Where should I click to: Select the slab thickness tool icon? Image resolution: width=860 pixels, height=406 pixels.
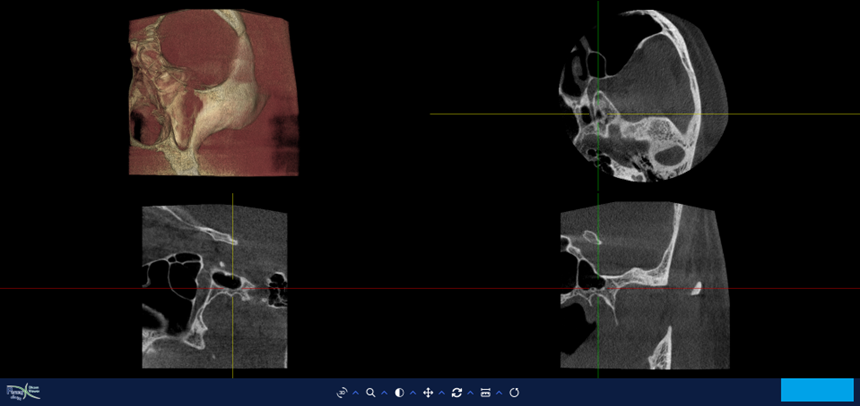coord(485,393)
